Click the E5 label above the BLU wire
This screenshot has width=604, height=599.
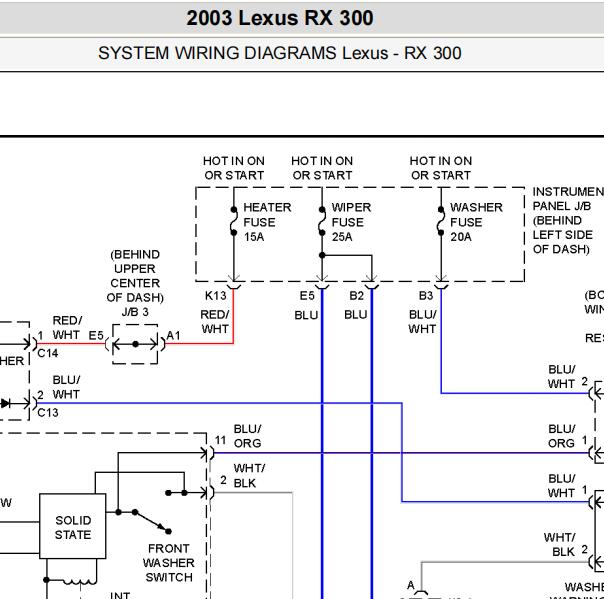[x=307, y=296]
